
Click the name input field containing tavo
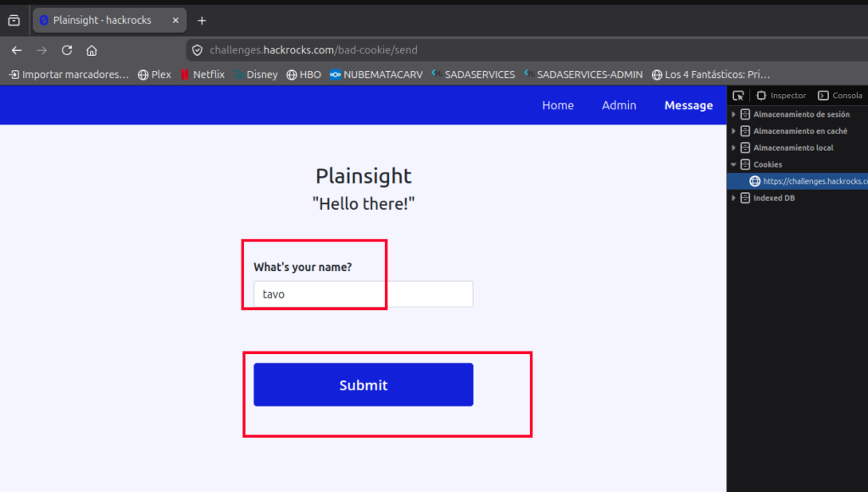click(x=363, y=294)
